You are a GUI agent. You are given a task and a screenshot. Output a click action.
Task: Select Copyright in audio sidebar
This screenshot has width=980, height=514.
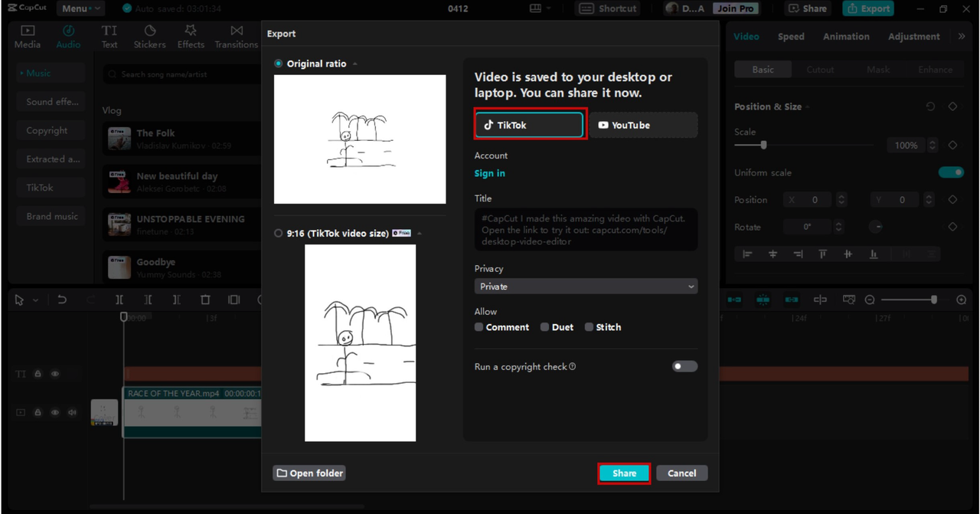(51, 130)
